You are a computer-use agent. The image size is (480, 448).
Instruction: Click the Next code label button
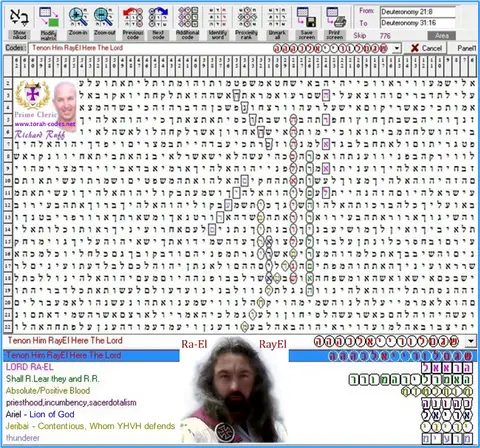158,35
